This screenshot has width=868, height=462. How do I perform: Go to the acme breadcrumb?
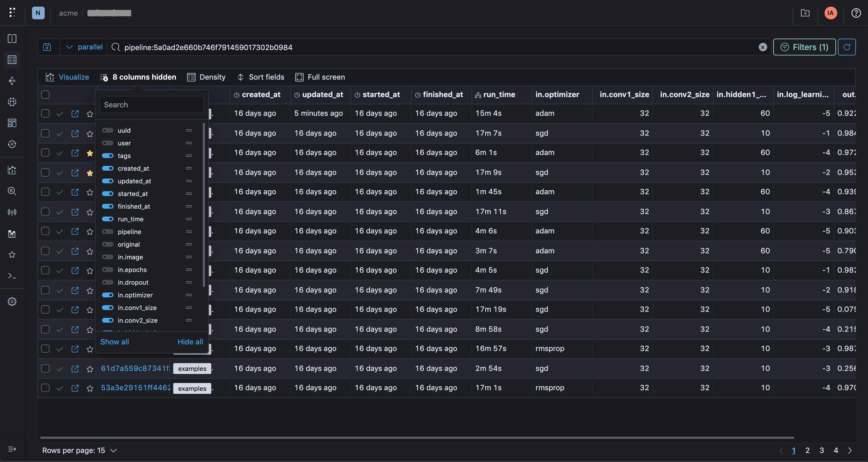(69, 13)
